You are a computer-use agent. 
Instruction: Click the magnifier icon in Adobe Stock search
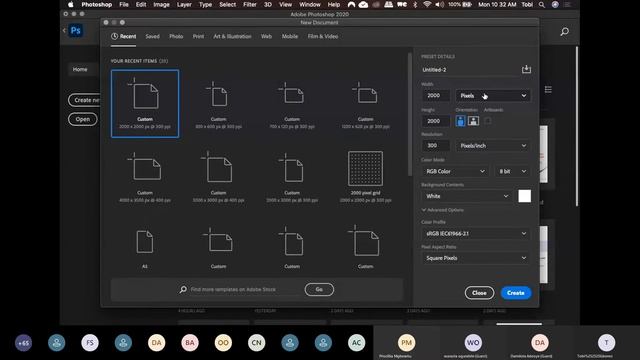(183, 289)
